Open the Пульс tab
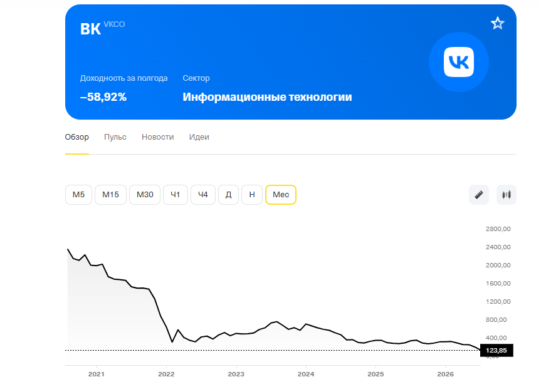Viewport: 541px width, 392px height. pyautogui.click(x=115, y=137)
